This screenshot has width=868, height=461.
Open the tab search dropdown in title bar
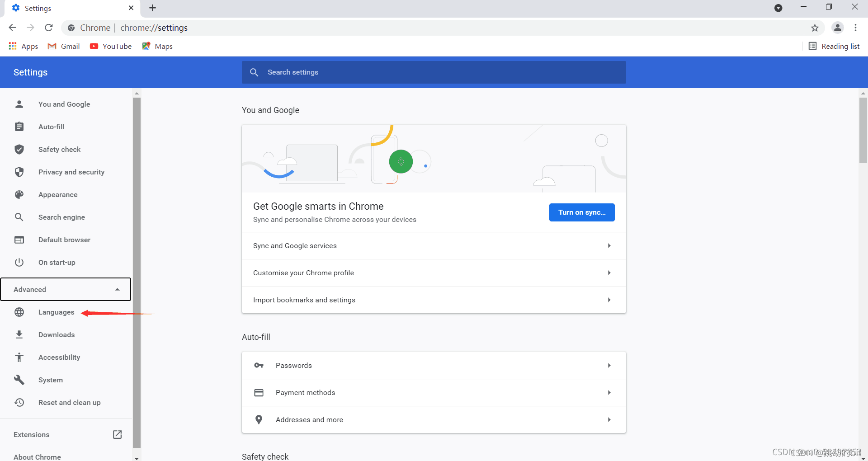(778, 8)
